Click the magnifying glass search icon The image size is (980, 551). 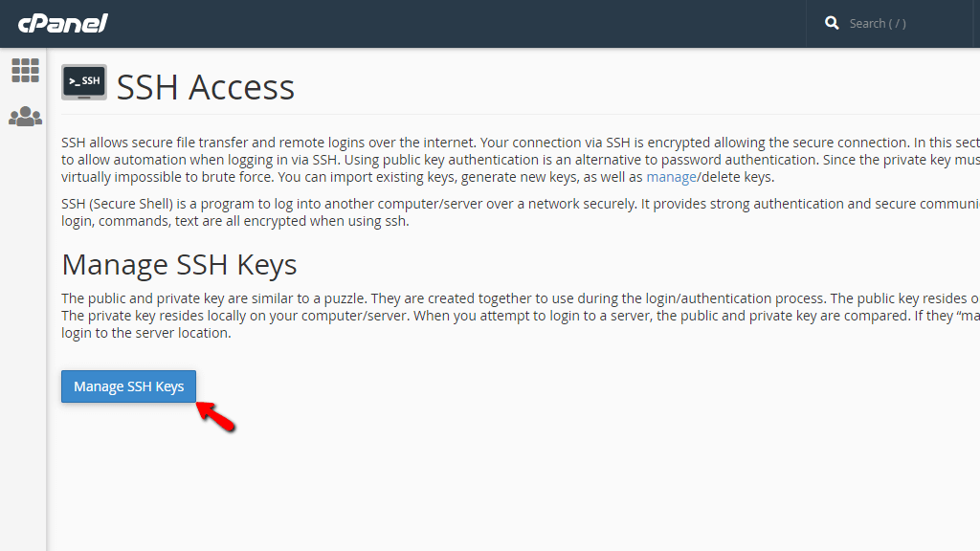832,22
